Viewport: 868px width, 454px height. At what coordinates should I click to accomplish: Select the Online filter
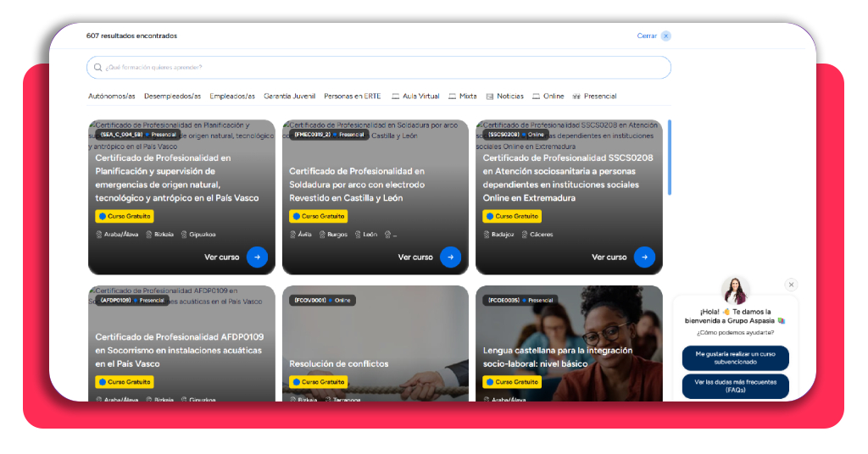(548, 97)
